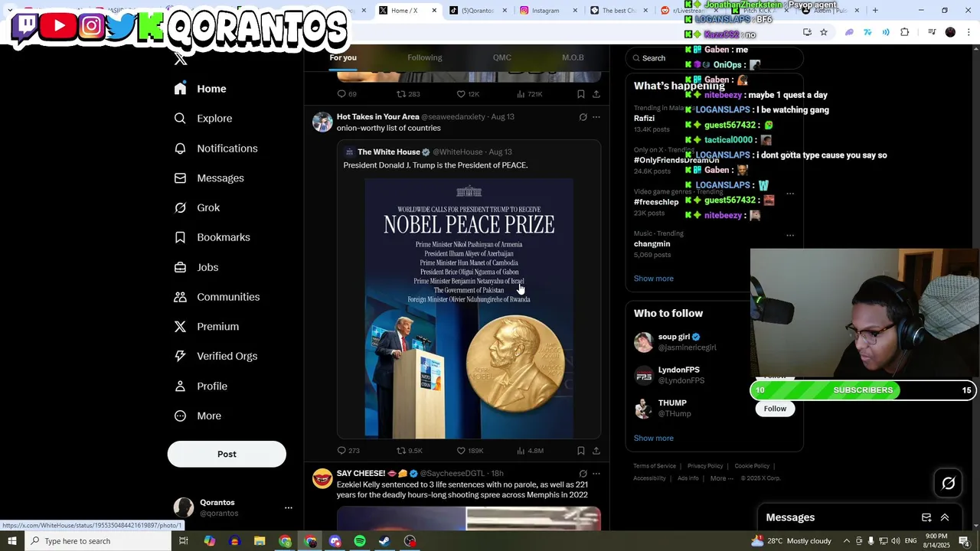
Task: Open Communities in the sidebar
Action: pos(217,297)
